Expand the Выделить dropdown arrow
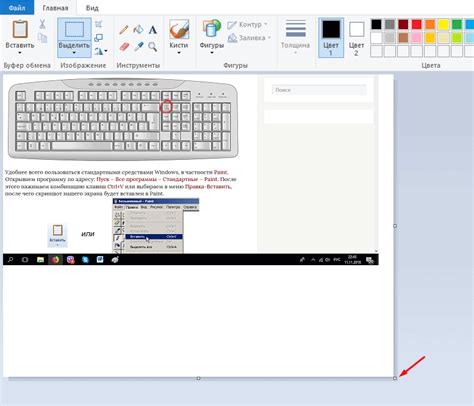 (74, 53)
